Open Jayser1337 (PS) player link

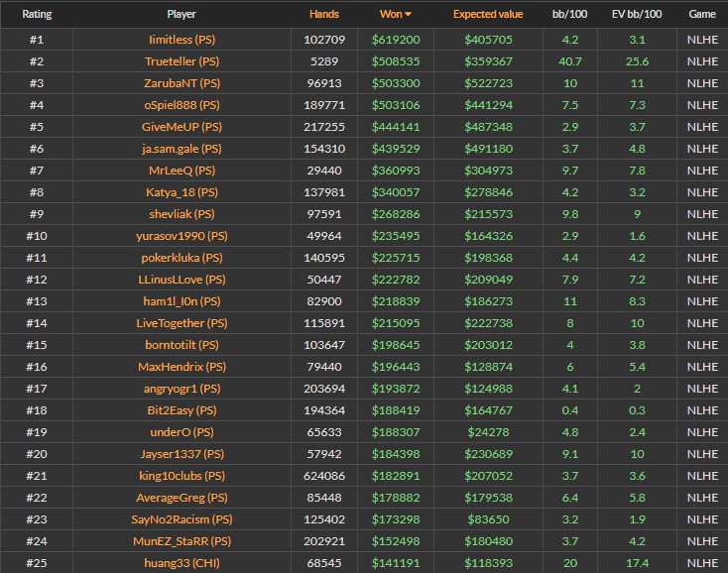182,454
